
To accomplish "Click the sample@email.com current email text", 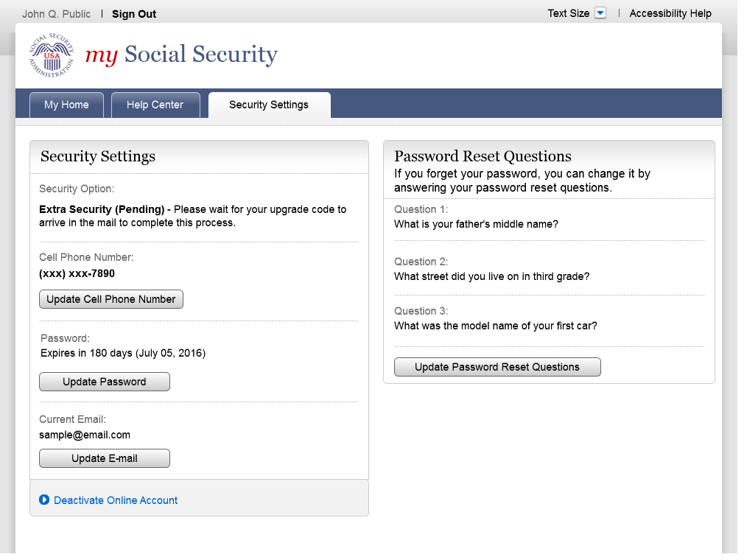I will [85, 435].
